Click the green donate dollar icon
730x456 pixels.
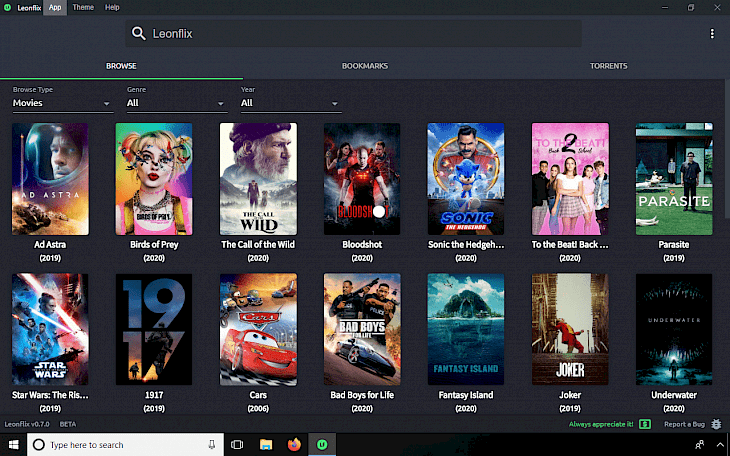click(645, 424)
